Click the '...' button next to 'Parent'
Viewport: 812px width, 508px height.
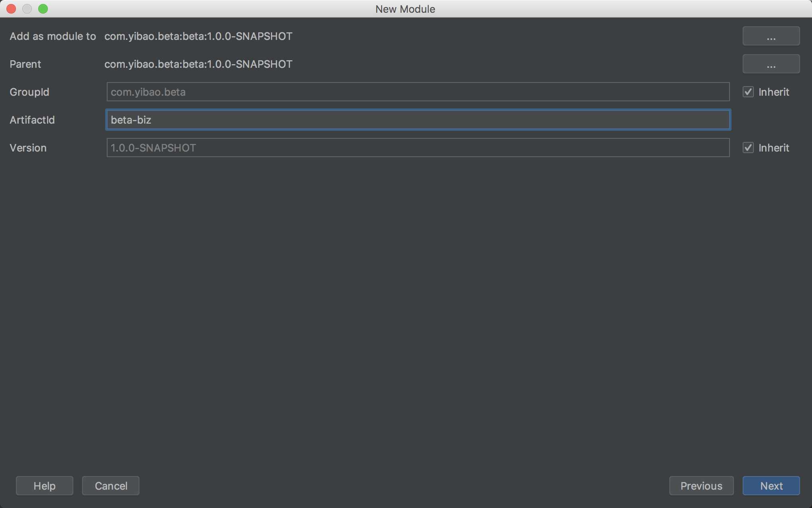pyautogui.click(x=771, y=63)
